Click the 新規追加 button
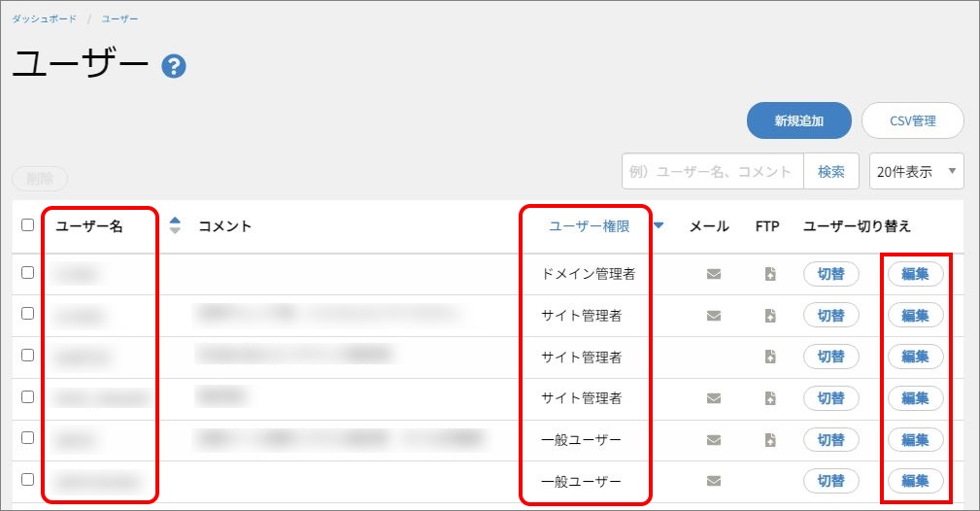The image size is (980, 511). 798,120
